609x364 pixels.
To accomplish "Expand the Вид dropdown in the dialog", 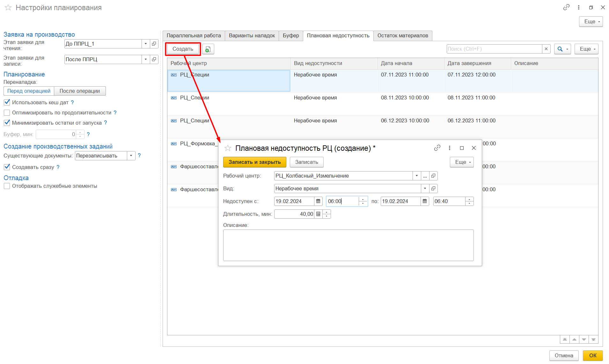I will [425, 189].
